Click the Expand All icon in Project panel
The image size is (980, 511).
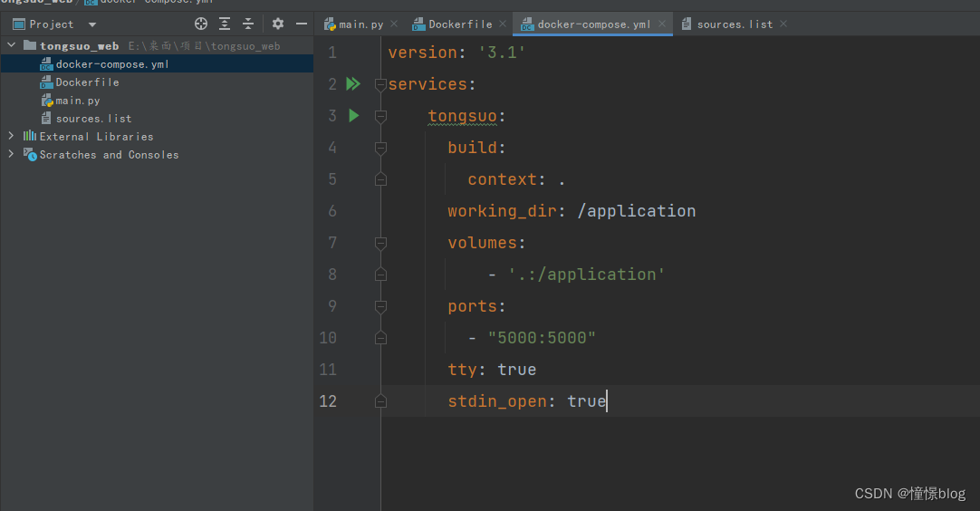[x=225, y=24]
